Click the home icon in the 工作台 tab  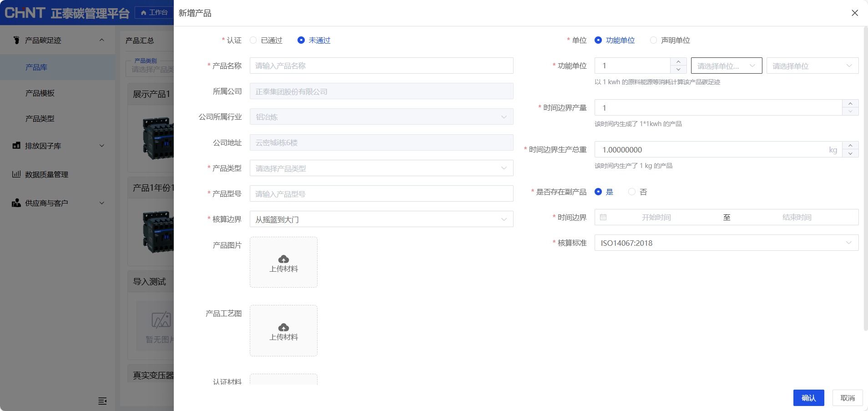click(x=144, y=13)
